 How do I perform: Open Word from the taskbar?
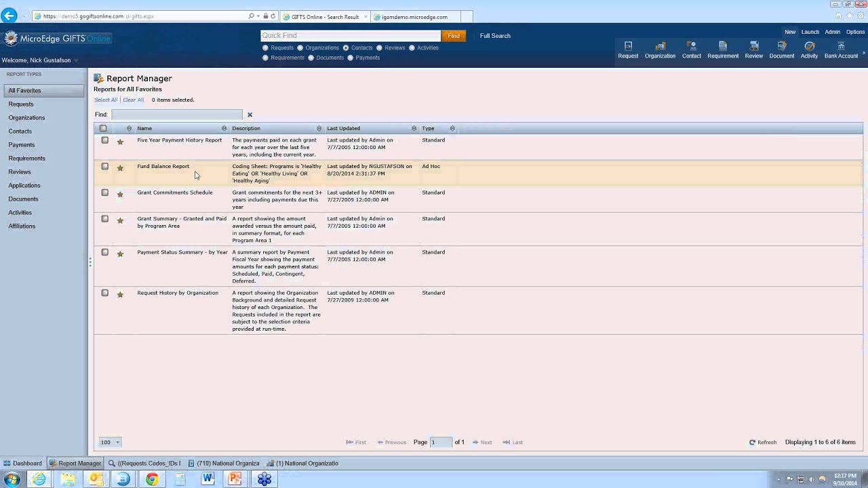click(208, 479)
